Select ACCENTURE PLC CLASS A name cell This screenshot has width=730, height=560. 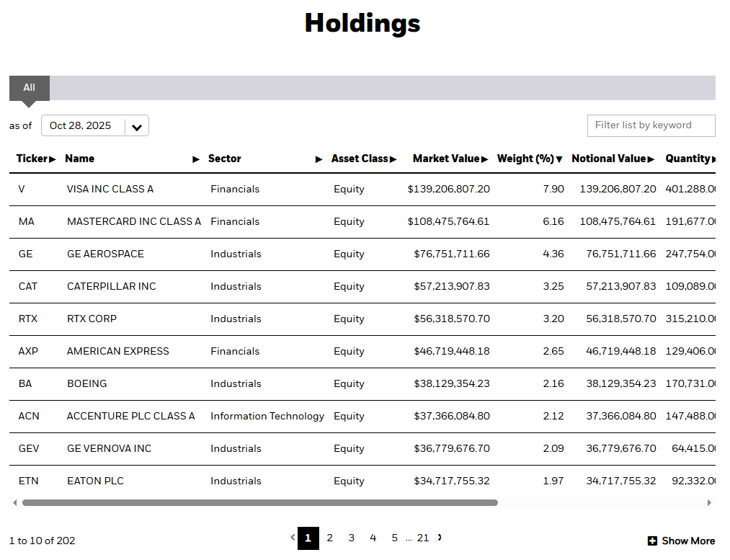point(131,416)
